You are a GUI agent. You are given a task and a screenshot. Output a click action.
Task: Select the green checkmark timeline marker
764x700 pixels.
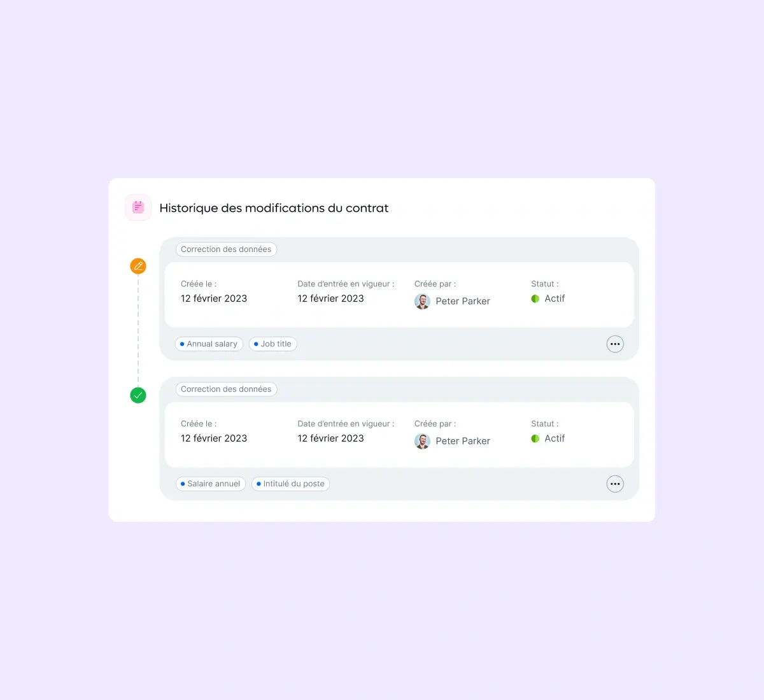click(138, 395)
